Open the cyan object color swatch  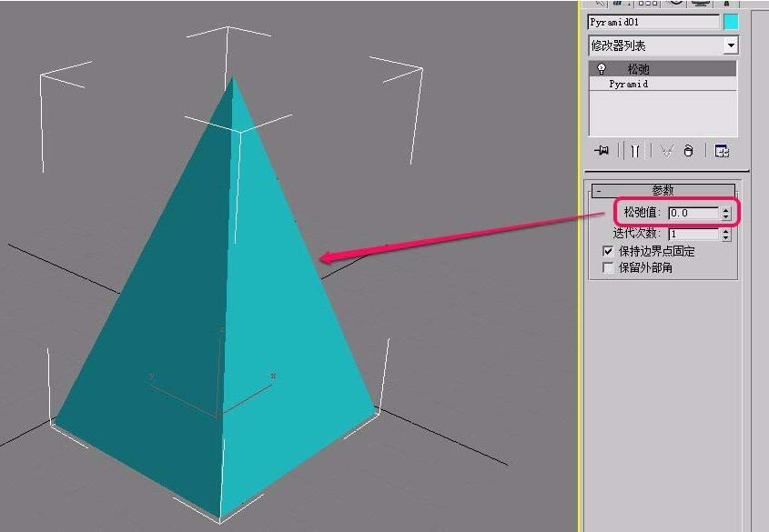[x=731, y=22]
